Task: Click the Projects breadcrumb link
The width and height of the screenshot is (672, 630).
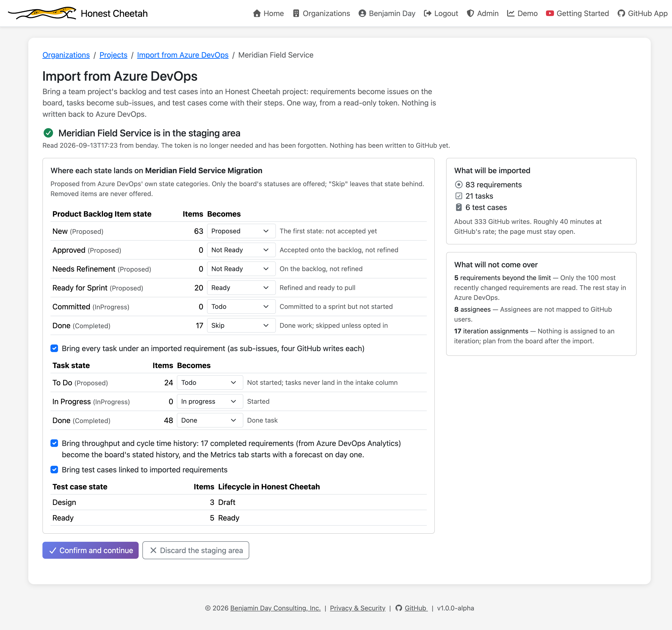Action: click(x=113, y=55)
